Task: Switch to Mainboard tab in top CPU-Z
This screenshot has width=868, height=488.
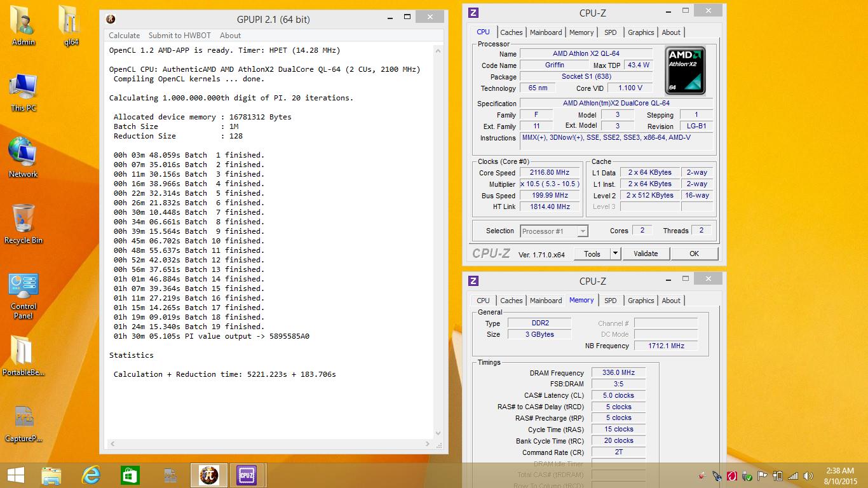Action: tap(546, 32)
